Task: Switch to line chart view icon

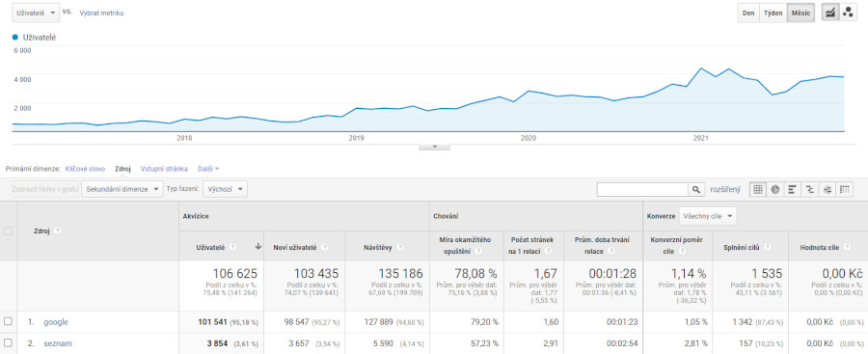Action: coord(830,14)
